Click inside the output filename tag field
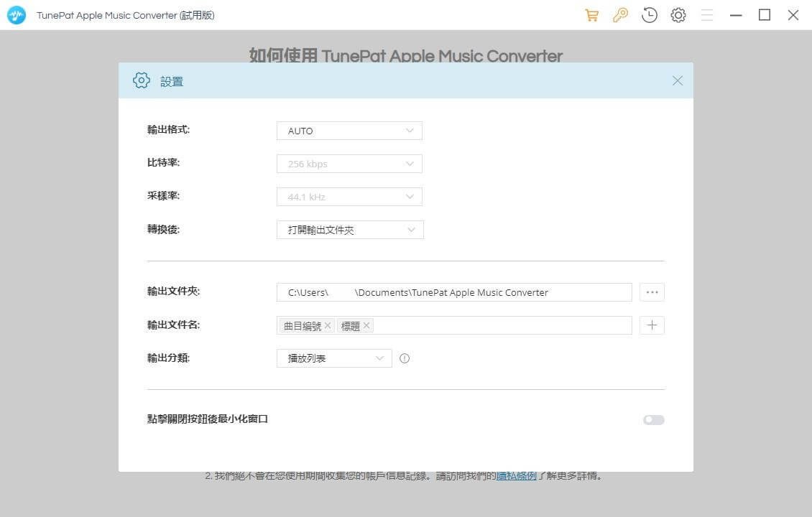812x517 pixels. 454,325
